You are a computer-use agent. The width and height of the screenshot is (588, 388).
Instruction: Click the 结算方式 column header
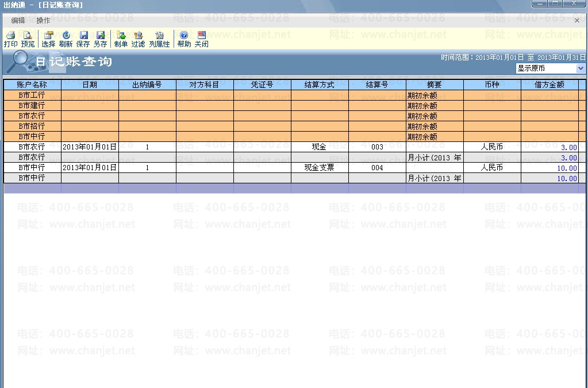click(320, 84)
